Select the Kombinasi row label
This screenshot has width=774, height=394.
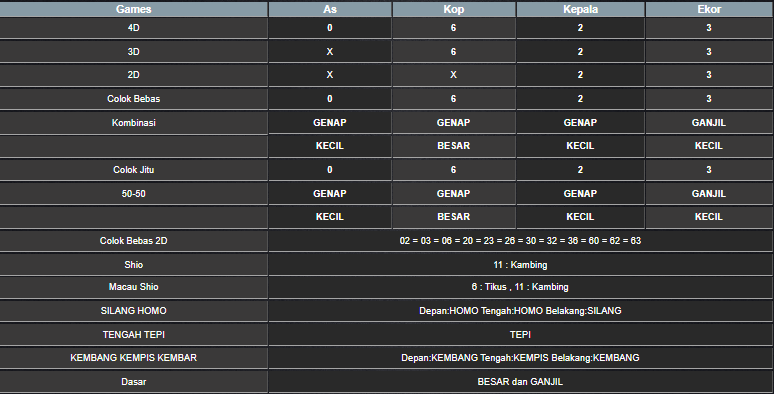[133, 122]
